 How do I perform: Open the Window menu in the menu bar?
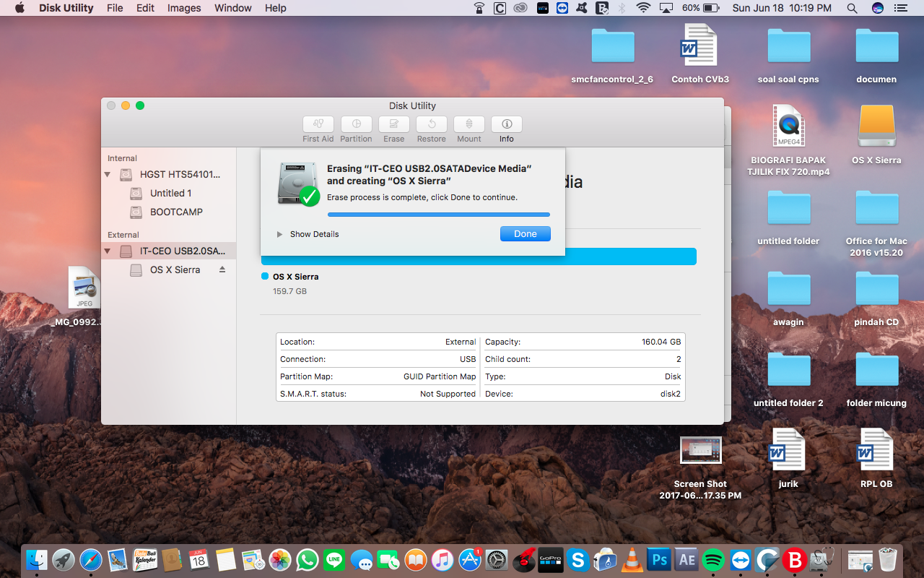[x=232, y=8]
